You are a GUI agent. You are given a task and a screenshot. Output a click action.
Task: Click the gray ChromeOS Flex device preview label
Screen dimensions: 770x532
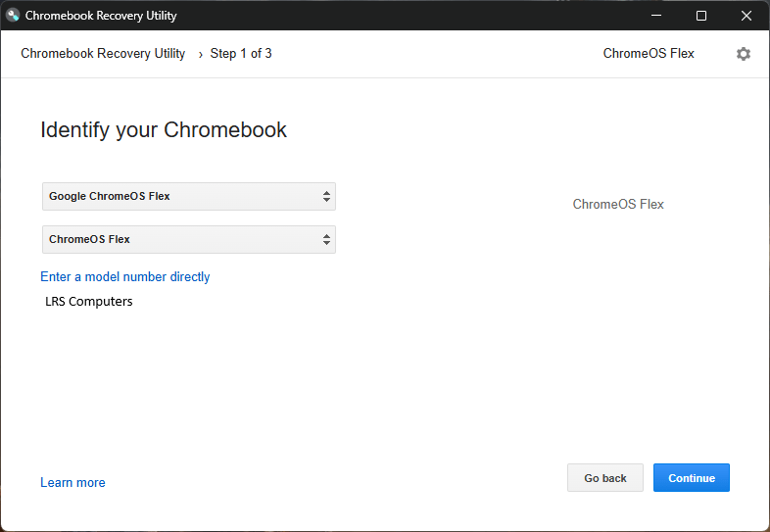tap(618, 205)
